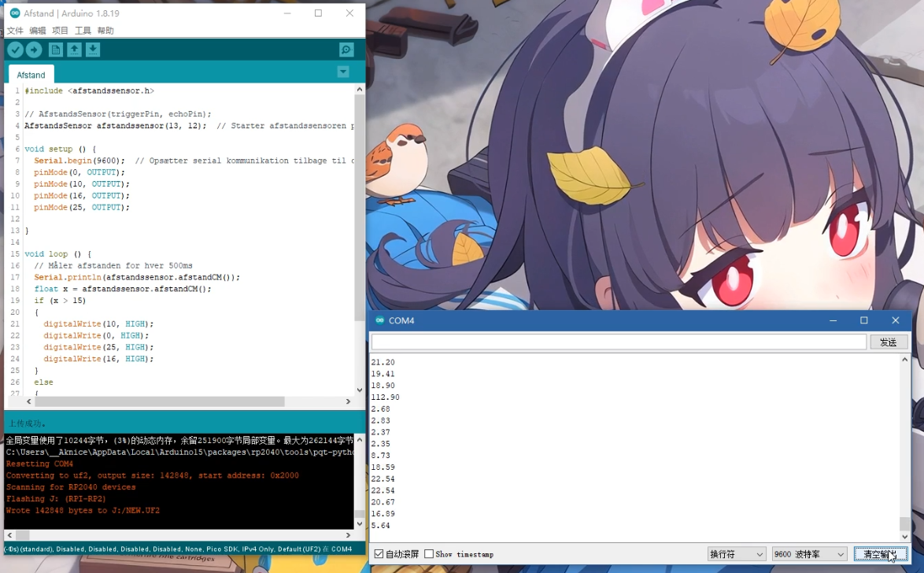Click the serial monitor message input field

[x=619, y=342]
